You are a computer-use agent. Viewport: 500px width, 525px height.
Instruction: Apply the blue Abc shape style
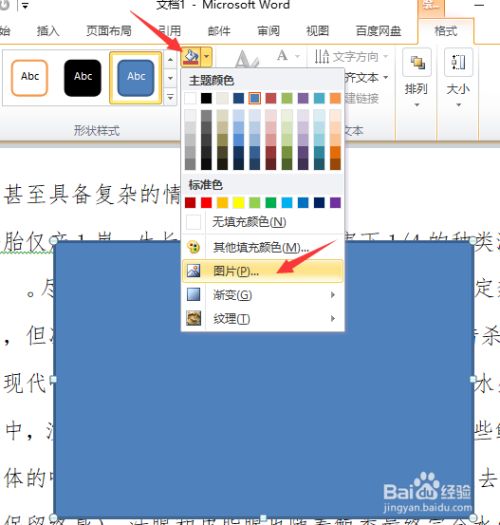coord(136,78)
